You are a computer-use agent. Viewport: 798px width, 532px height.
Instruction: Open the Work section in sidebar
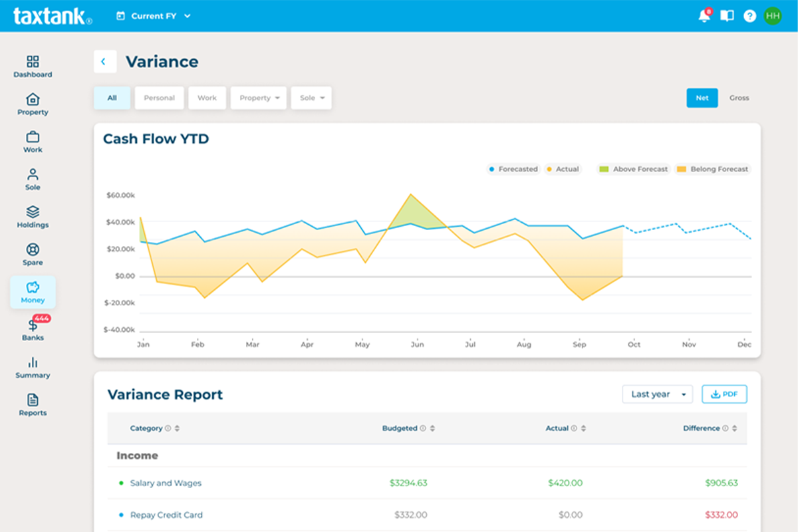click(x=32, y=140)
